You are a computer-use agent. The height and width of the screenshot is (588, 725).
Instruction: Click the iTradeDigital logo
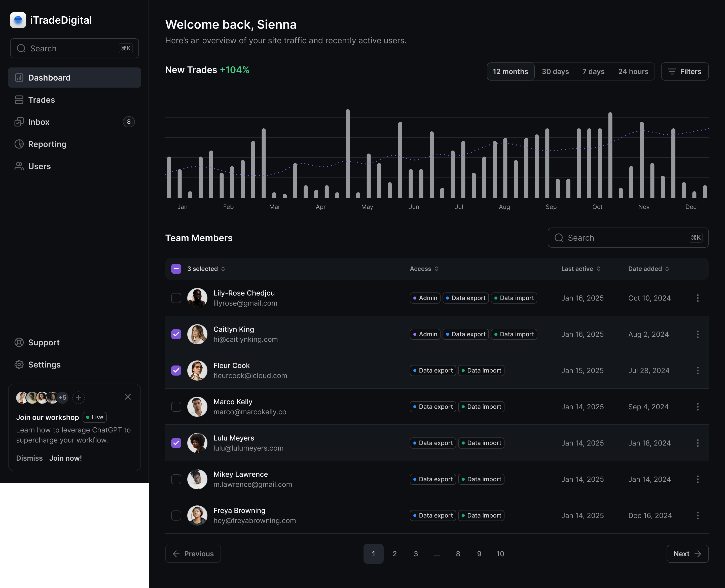click(51, 20)
